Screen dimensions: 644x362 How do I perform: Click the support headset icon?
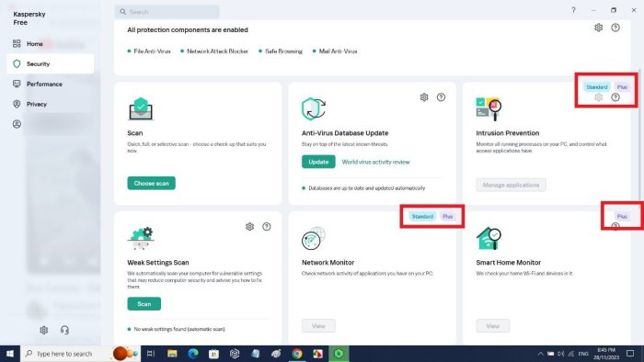tap(64, 330)
